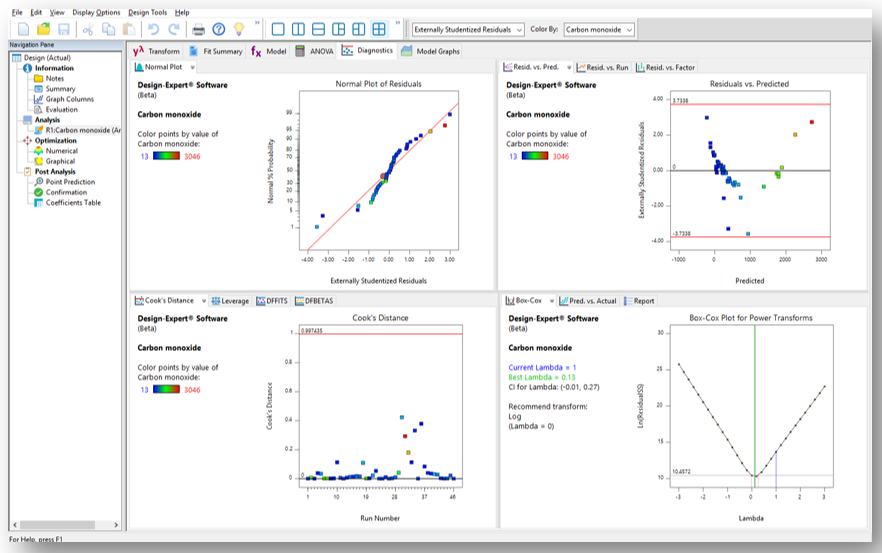The height and width of the screenshot is (553, 882).
Task: Click the Open folder icon in toolbar
Action: [43, 29]
